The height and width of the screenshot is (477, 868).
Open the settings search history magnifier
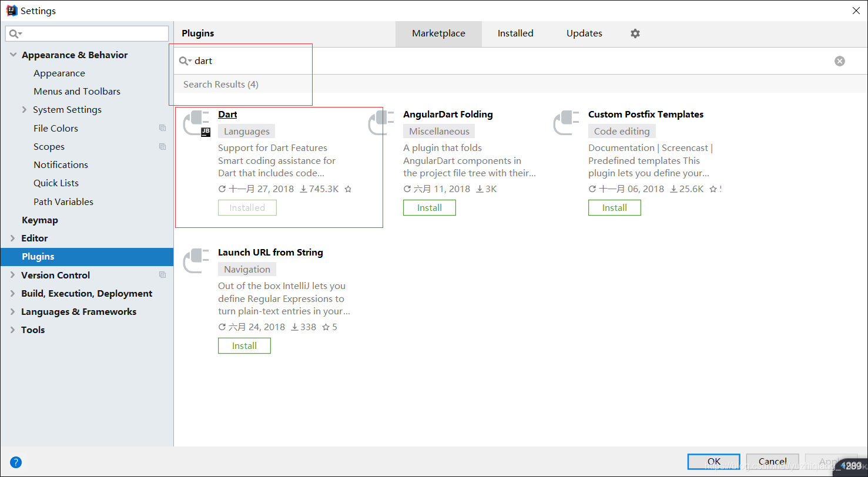pyautogui.click(x=16, y=34)
